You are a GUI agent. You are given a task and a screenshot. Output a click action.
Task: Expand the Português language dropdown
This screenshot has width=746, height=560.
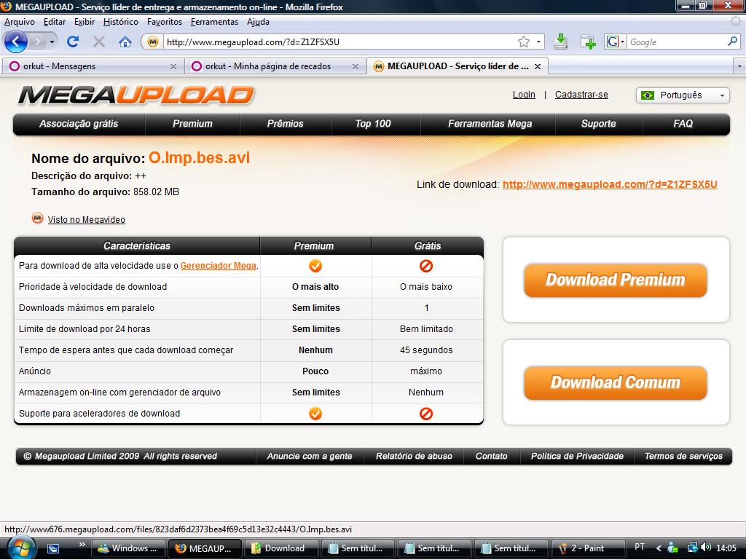click(682, 95)
